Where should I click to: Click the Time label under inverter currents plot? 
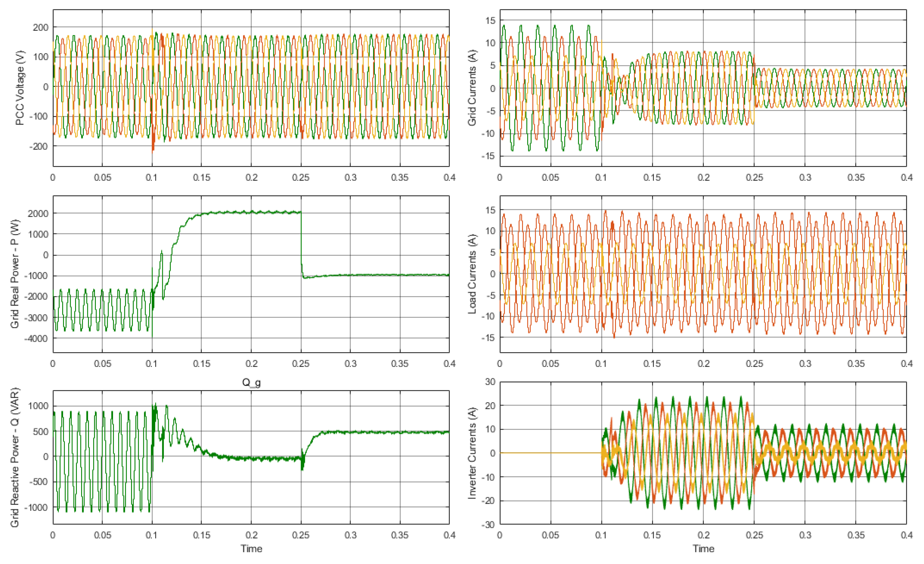tap(703, 549)
